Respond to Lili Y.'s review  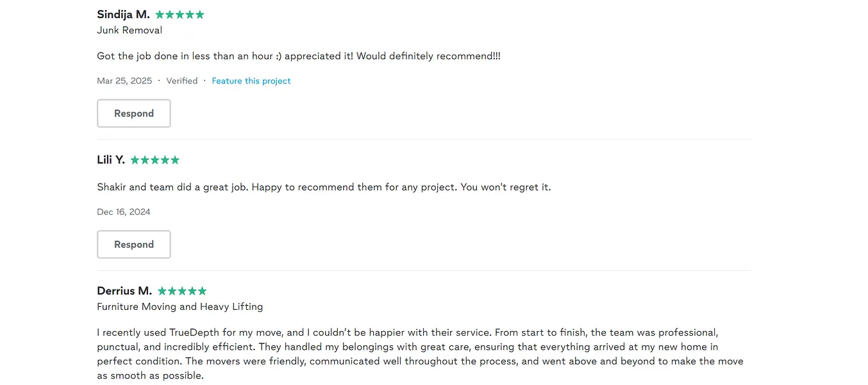(x=133, y=244)
